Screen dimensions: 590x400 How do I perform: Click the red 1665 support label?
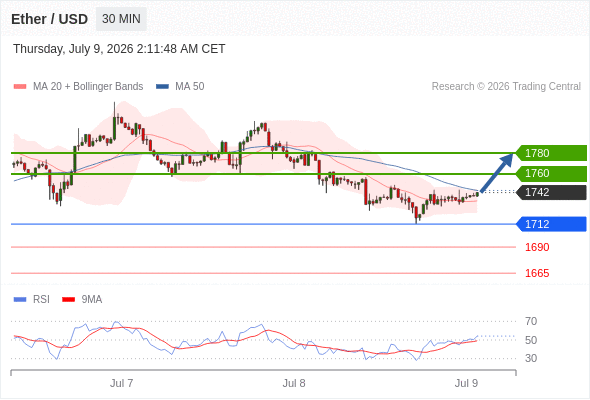tap(537, 273)
